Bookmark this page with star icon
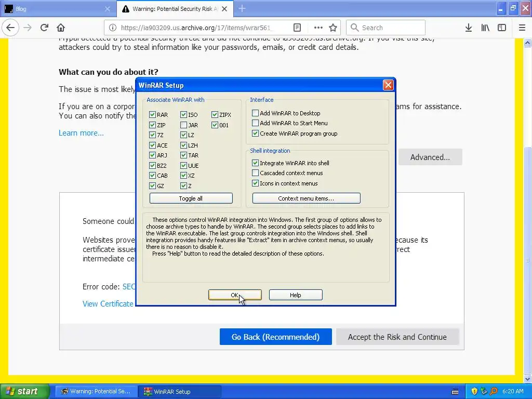The image size is (532, 399). 333,28
